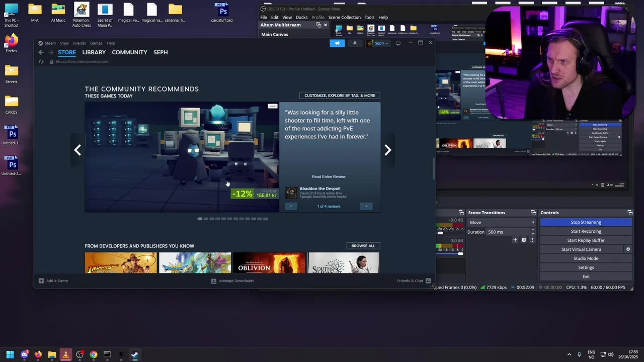Image resolution: width=644 pixels, height=362 pixels.
Task: Open OBS Studio taskbar icon
Action: pos(79,354)
